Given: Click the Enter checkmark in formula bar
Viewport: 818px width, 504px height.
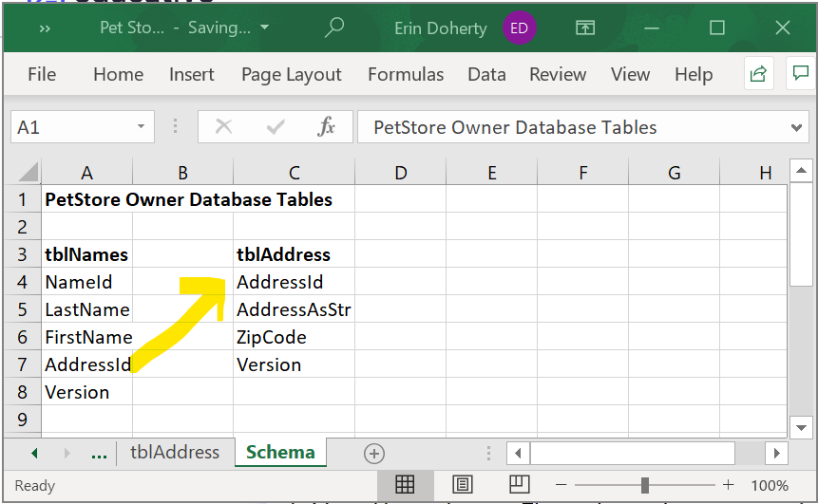Looking at the screenshot, I should (275, 126).
